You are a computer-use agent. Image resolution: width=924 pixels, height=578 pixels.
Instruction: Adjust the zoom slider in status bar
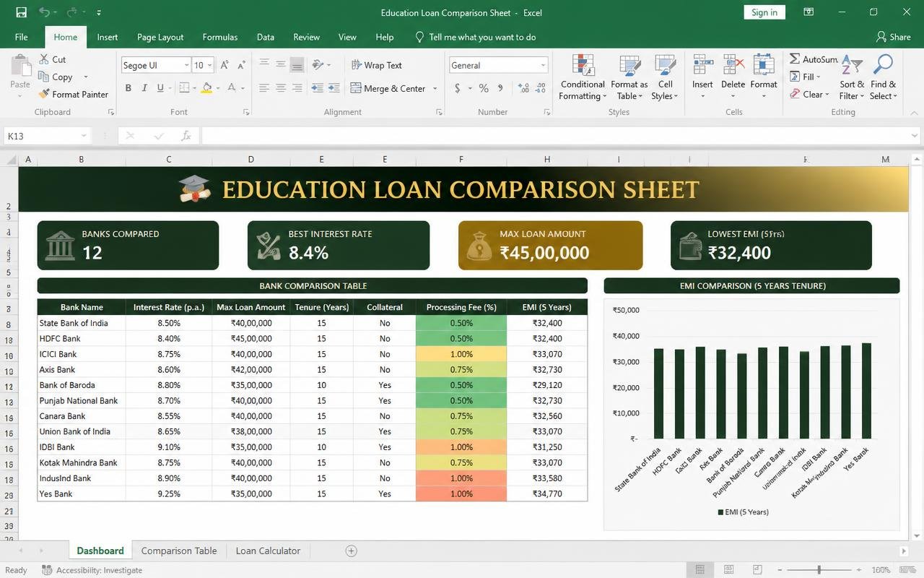pyautogui.click(x=819, y=570)
